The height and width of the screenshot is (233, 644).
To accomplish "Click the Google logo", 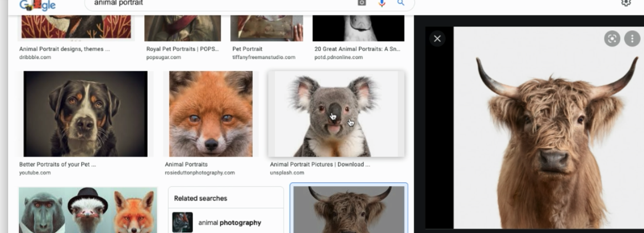I will tap(38, 4).
